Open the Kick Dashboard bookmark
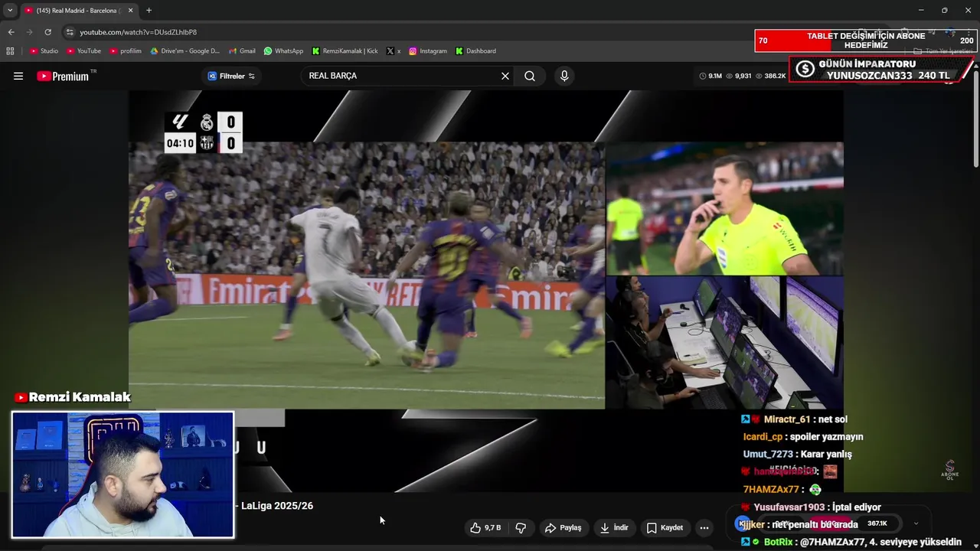Screen dimensions: 980x551 pyautogui.click(x=475, y=51)
